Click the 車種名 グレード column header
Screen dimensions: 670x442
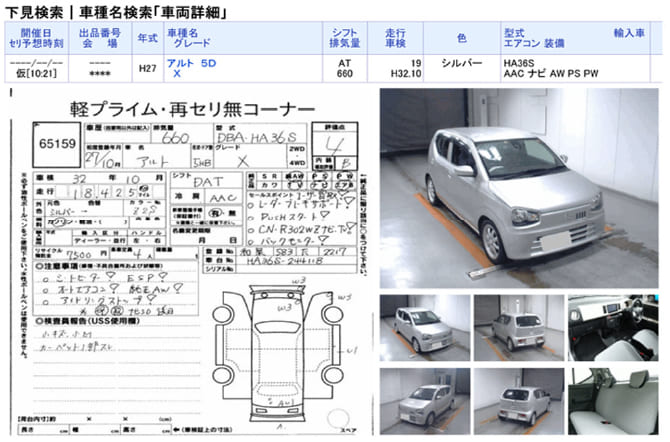243,38
